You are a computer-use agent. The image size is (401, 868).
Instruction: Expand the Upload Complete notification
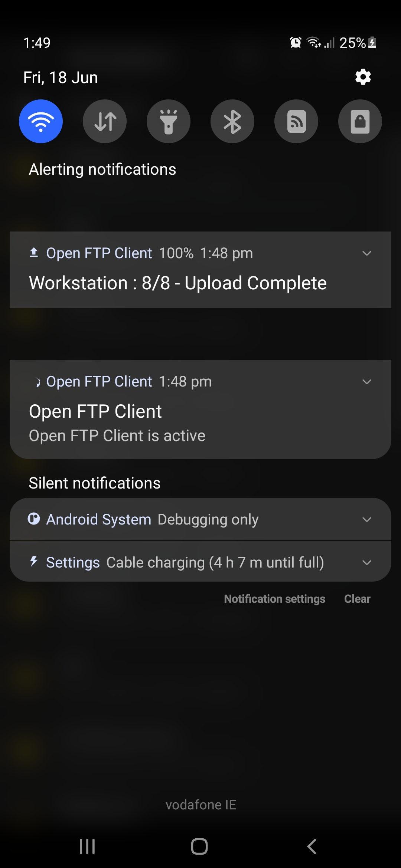pyautogui.click(x=367, y=253)
